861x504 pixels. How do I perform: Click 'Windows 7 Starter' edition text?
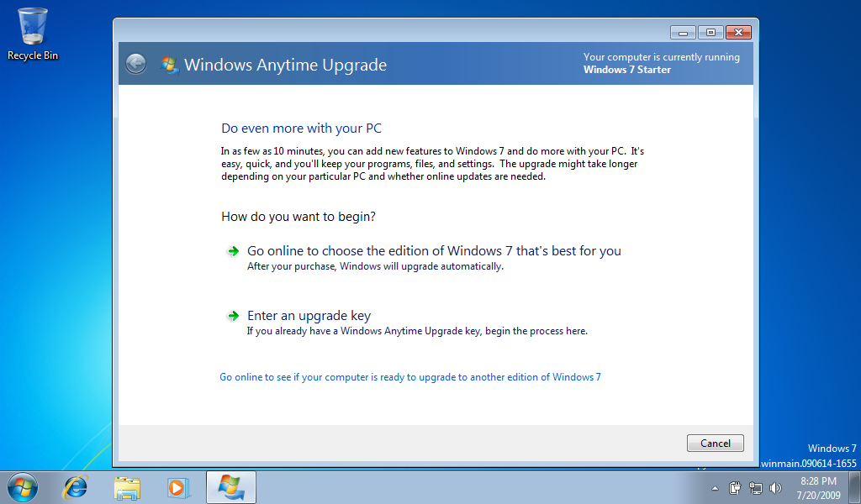click(x=627, y=70)
